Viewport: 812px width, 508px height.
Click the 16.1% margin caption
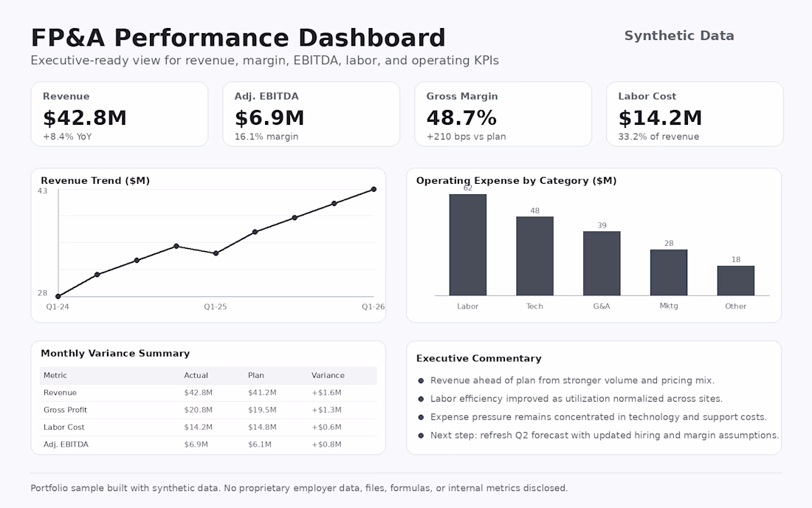[x=266, y=137]
